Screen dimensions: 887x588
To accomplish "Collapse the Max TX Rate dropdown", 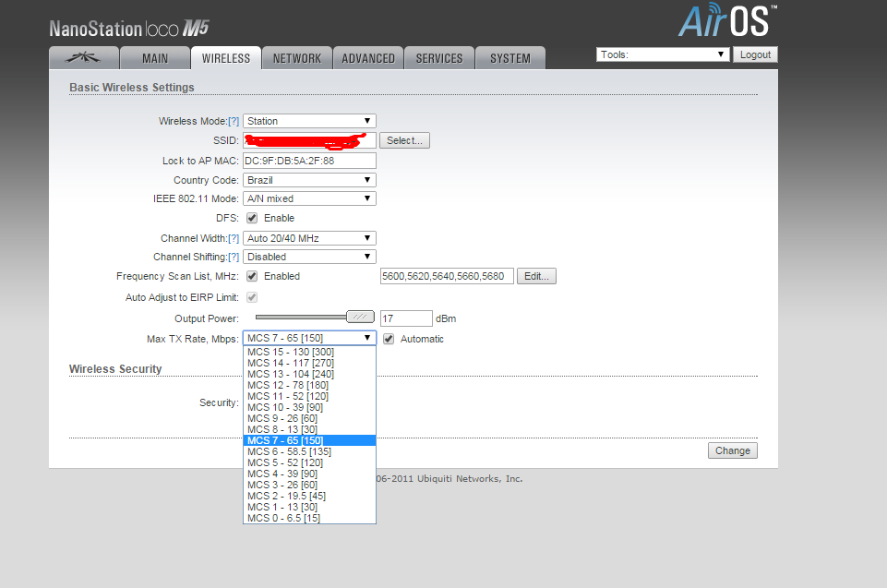I will [x=309, y=338].
